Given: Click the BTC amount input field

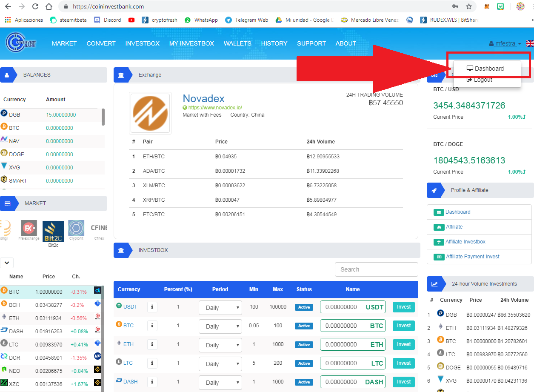Looking at the screenshot, I should click(x=353, y=326).
